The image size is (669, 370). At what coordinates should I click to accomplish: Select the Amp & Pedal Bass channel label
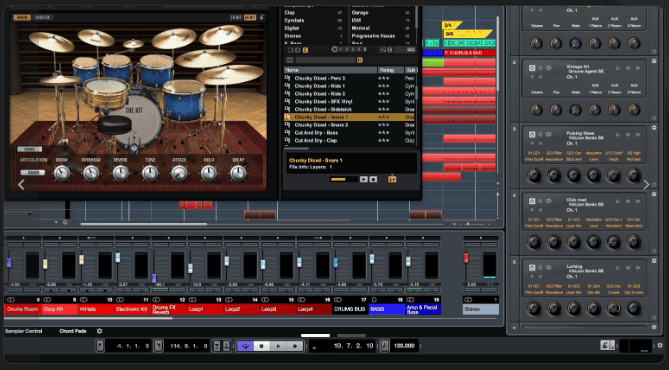423,309
